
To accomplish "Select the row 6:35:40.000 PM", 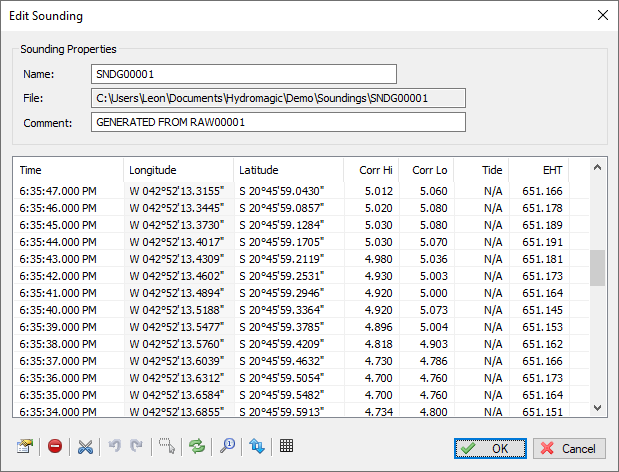I will pos(301,310).
